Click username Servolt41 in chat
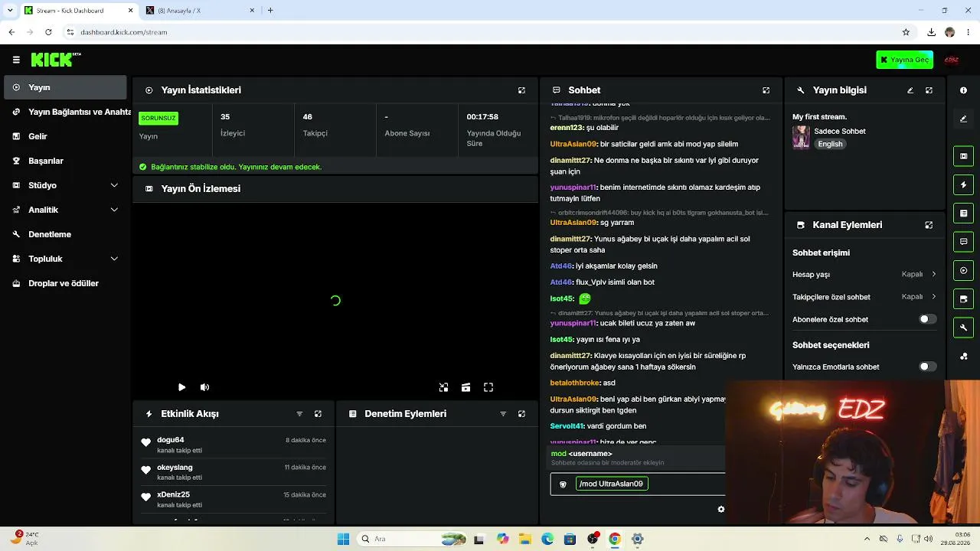This screenshot has height=551, width=980. [567, 426]
